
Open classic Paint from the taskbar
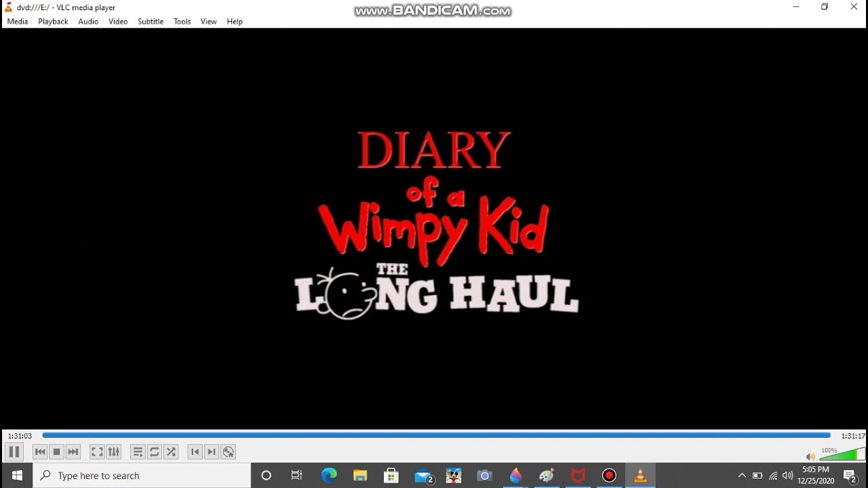pos(547,476)
